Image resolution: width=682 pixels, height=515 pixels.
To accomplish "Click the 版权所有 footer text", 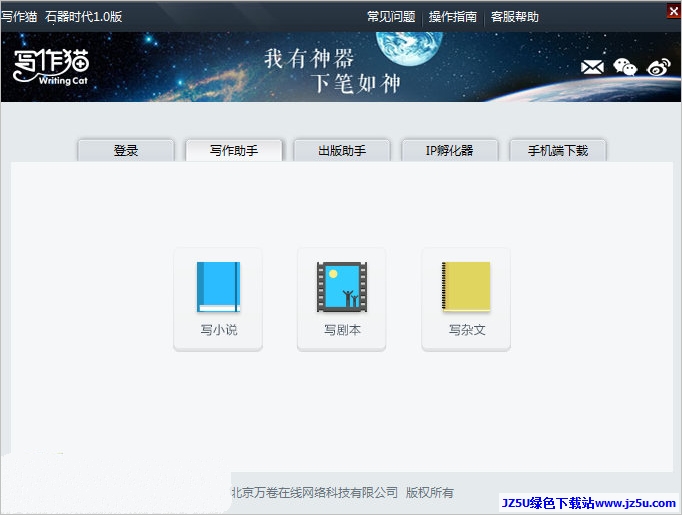I will point(430,492).
